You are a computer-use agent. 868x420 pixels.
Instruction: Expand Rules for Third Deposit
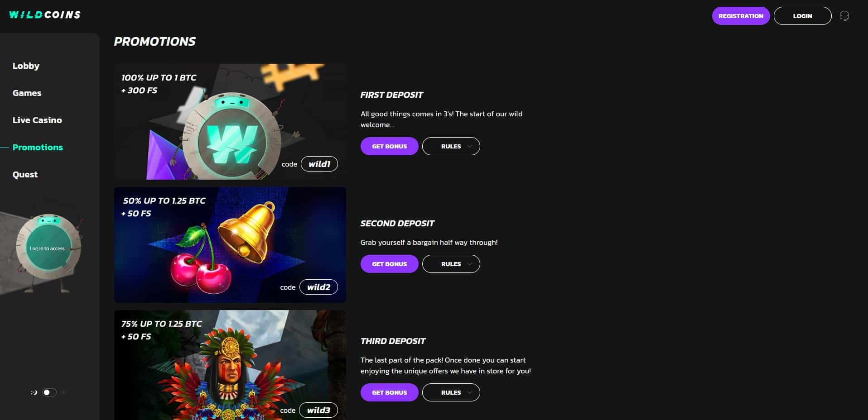(x=451, y=392)
